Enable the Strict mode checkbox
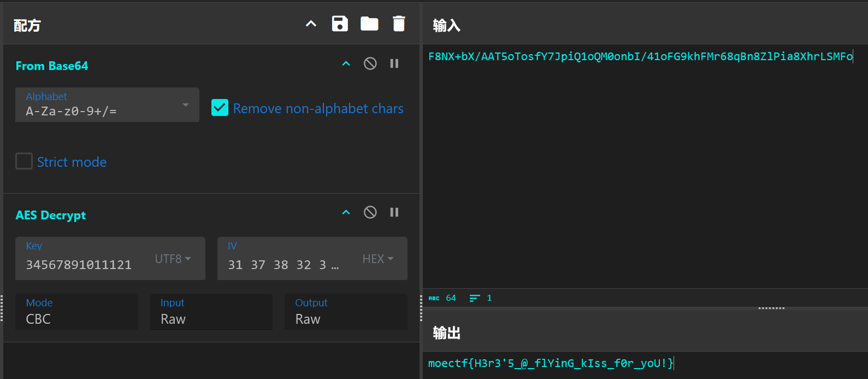Image resolution: width=868 pixels, height=379 pixels. (x=24, y=161)
